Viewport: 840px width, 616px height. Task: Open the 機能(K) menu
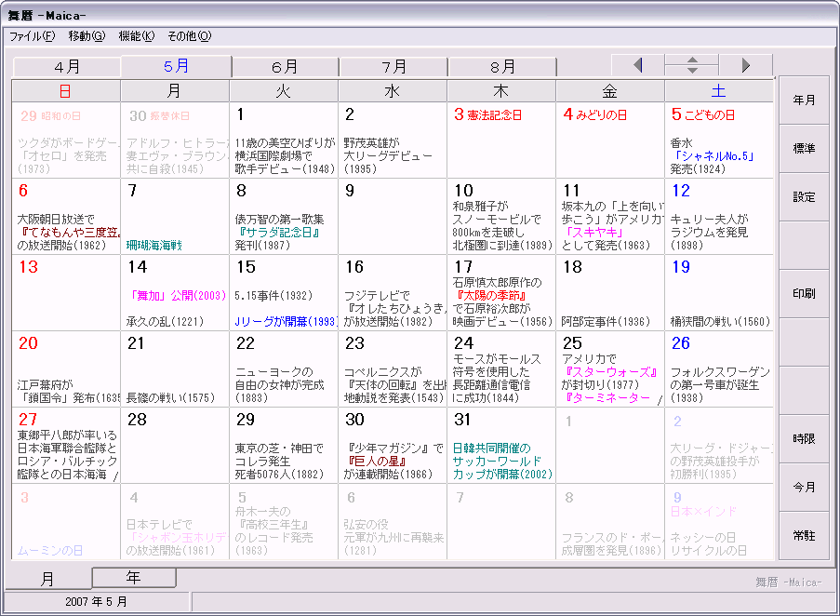(x=137, y=36)
